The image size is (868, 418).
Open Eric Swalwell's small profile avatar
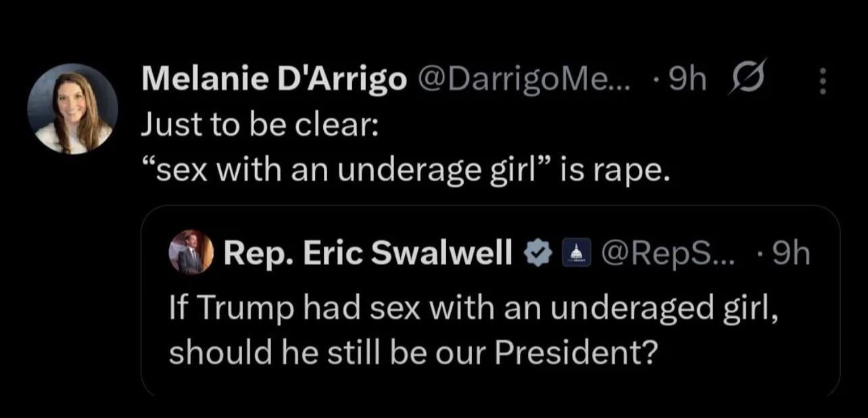(191, 252)
